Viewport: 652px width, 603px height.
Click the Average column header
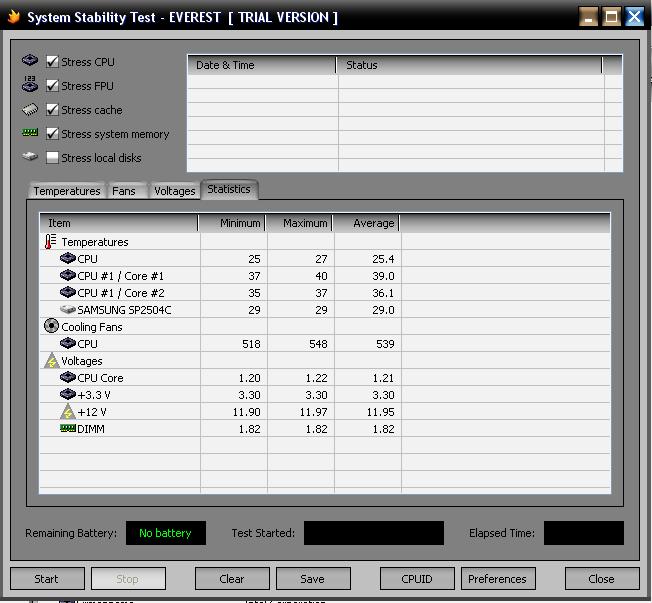[x=366, y=223]
